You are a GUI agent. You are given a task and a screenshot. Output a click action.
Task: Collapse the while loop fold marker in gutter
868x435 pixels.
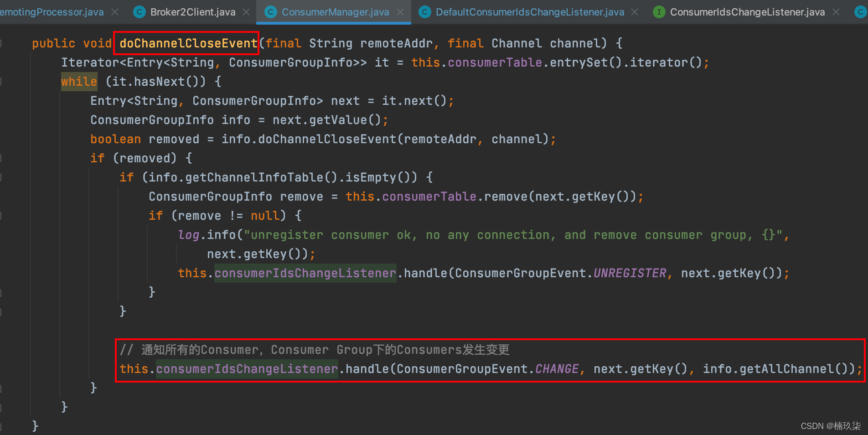point(1,82)
